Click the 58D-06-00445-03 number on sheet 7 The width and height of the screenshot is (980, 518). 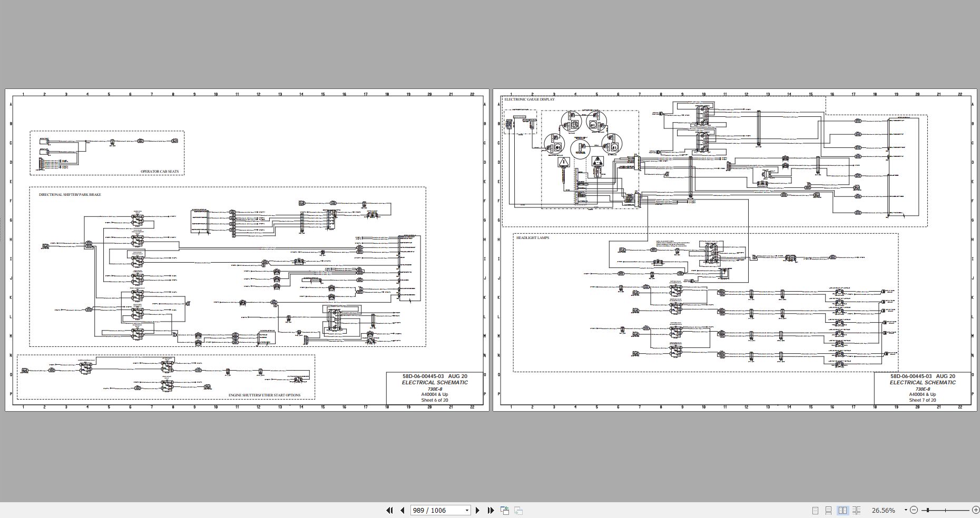(911, 376)
